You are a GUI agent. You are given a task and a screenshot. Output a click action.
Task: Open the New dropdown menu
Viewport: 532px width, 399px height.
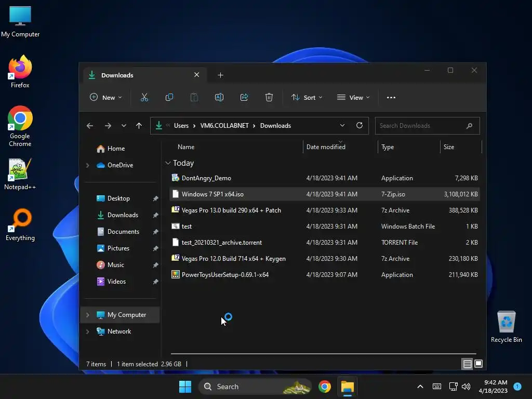tap(106, 97)
